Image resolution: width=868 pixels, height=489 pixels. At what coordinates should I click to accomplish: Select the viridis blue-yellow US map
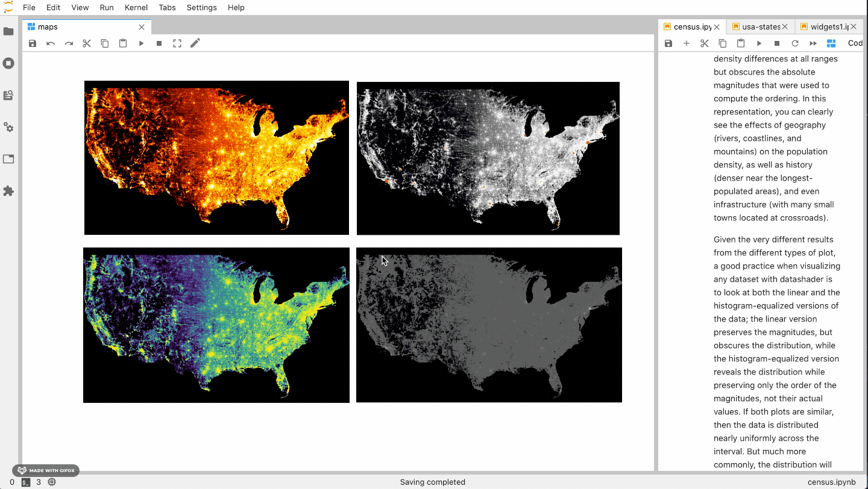click(x=216, y=325)
